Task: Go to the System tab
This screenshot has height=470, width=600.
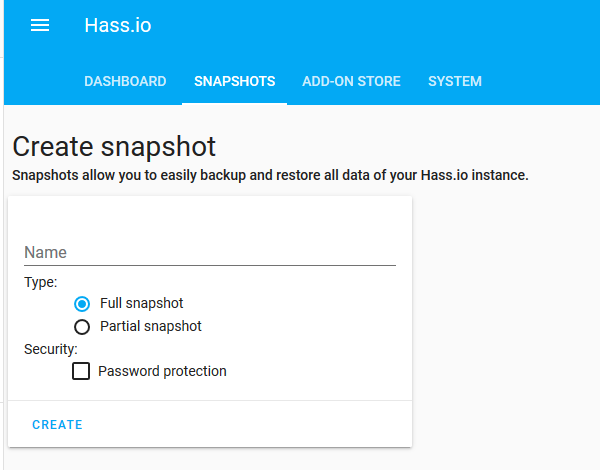Action: coord(455,81)
